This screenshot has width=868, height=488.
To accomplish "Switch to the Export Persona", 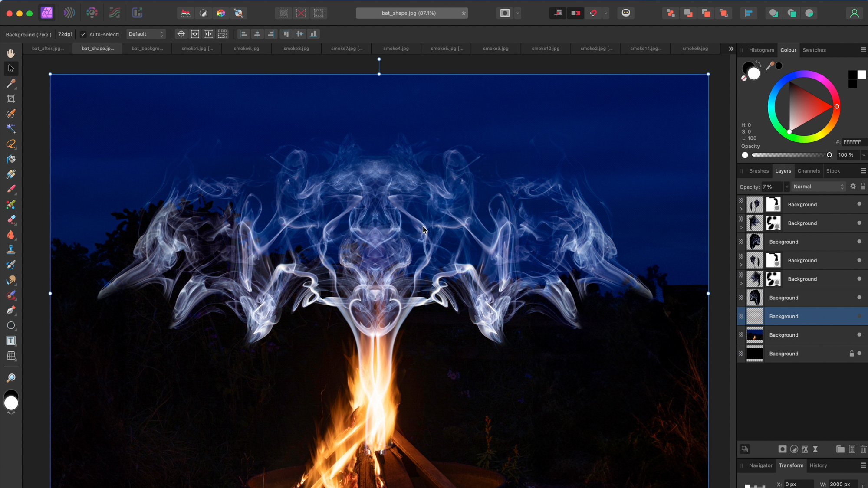I will coord(137,13).
